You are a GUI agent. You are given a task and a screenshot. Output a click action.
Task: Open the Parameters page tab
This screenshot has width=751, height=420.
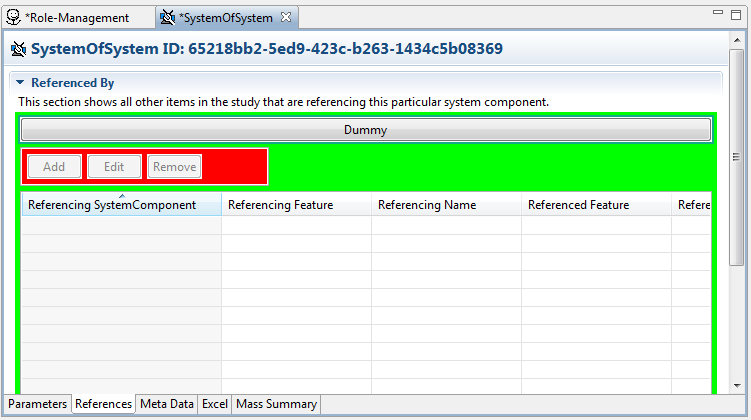click(37, 404)
